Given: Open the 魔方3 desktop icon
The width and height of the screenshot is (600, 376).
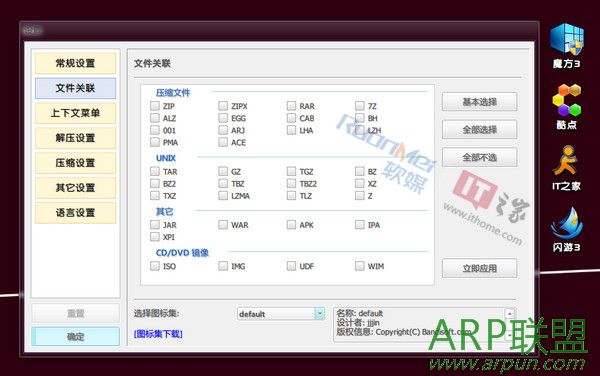Looking at the screenshot, I should [566, 45].
